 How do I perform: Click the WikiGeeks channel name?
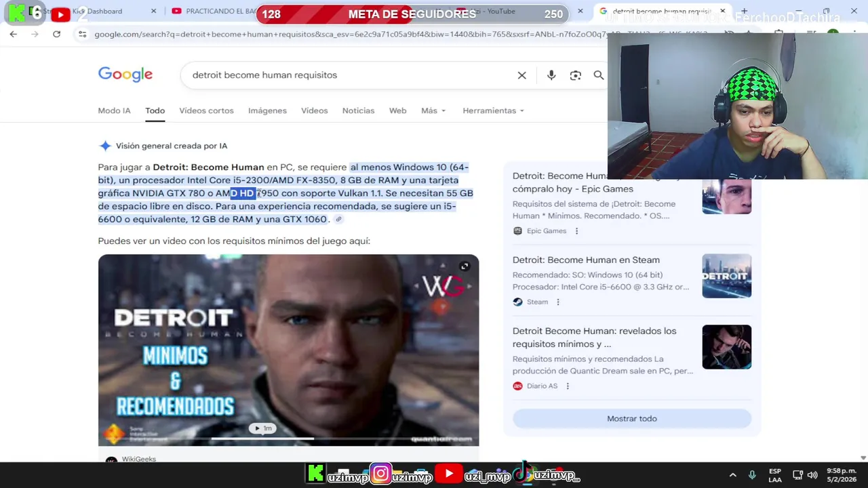(x=138, y=460)
